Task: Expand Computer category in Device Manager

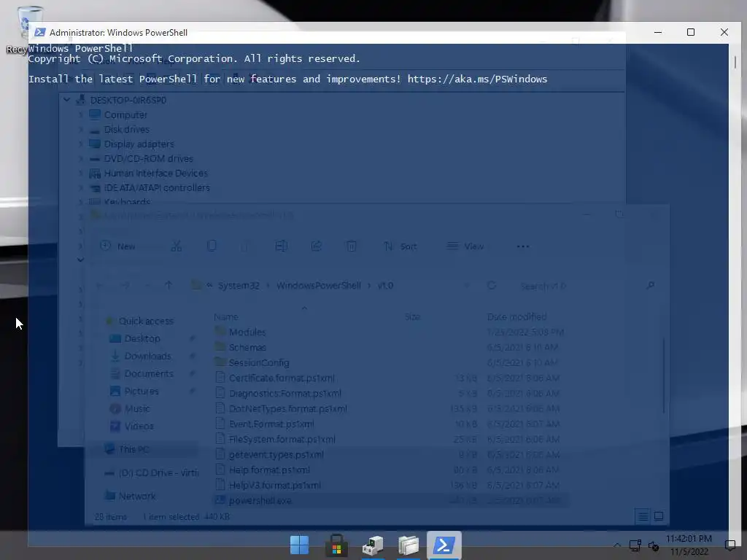Action: pyautogui.click(x=80, y=114)
